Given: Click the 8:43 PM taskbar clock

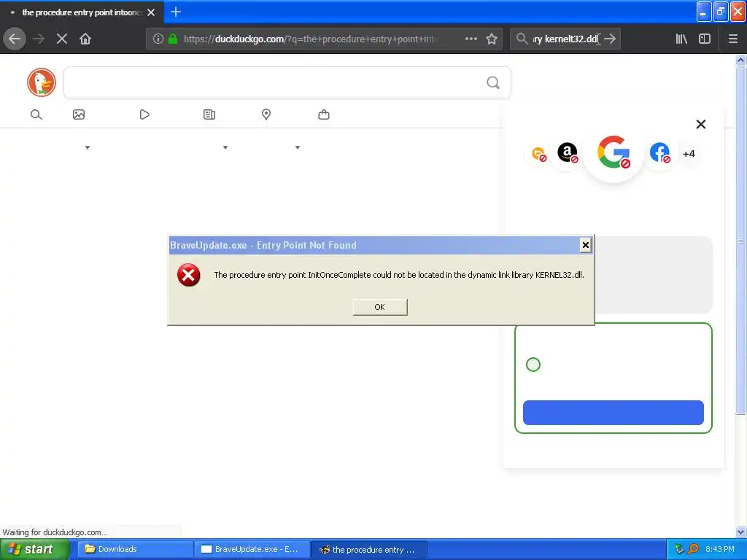Looking at the screenshot, I should 720,549.
